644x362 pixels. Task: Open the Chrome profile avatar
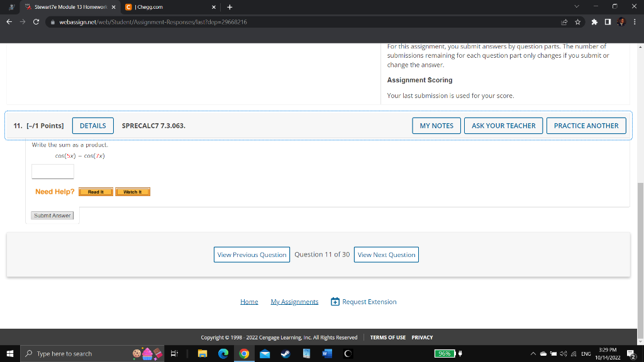click(x=621, y=22)
